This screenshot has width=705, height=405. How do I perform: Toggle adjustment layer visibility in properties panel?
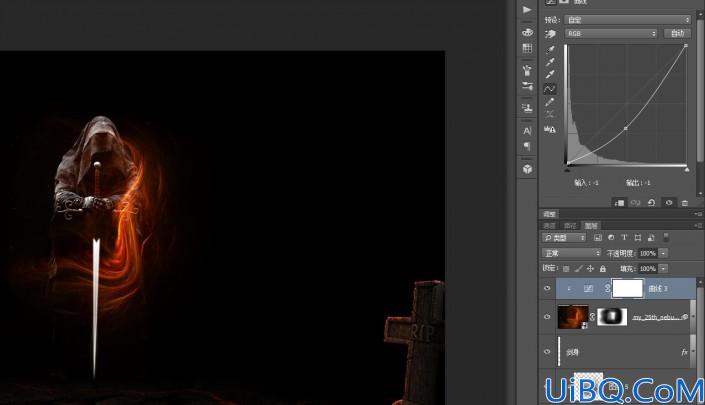(669, 203)
